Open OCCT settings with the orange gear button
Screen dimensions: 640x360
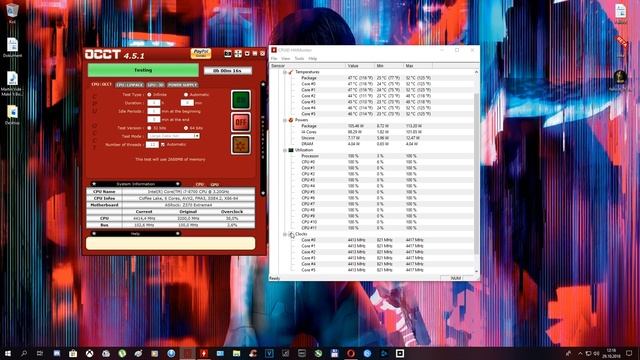(x=241, y=144)
